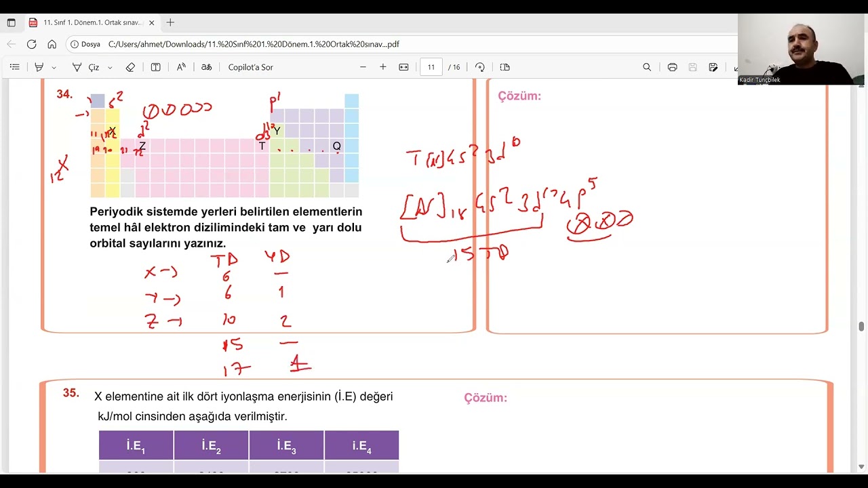The image size is (868, 488).
Task: Select the 'Çiz' draw tool
Action: (85, 67)
